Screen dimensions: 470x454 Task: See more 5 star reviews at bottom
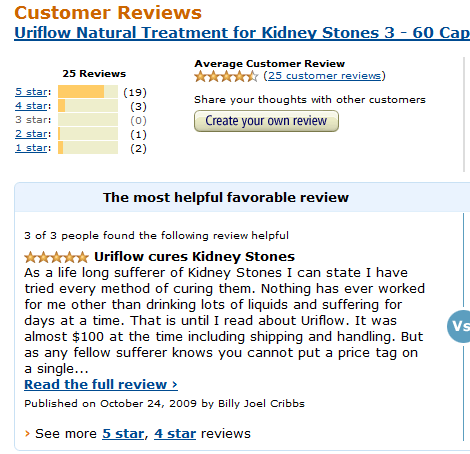[123, 434]
